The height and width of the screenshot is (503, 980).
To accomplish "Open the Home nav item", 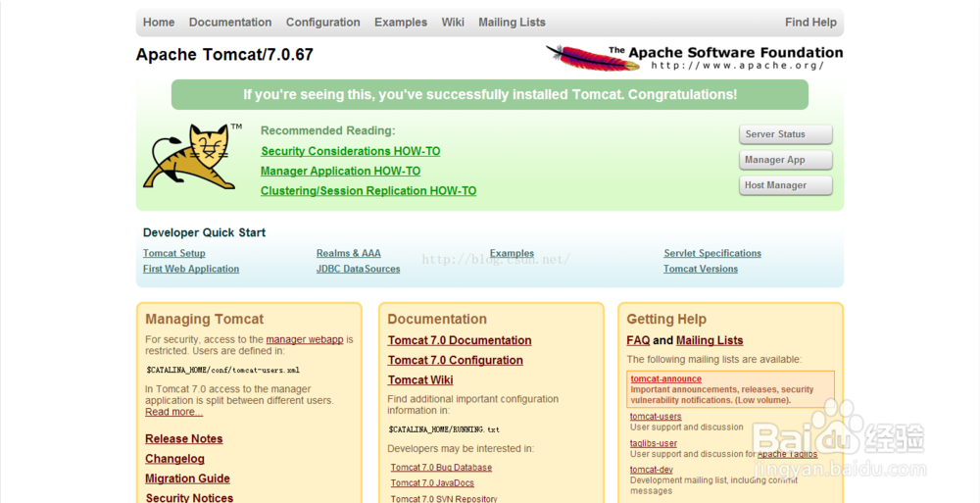I will (159, 22).
